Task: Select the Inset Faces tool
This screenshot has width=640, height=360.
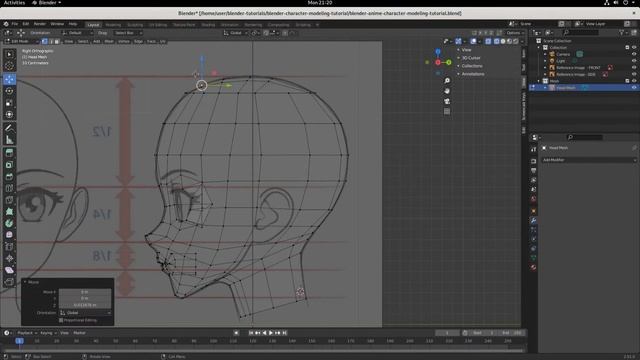Action: pyautogui.click(x=9, y=164)
